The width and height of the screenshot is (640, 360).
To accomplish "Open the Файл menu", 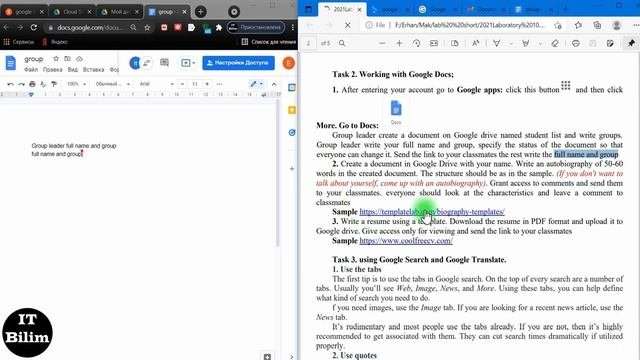I will (31, 70).
